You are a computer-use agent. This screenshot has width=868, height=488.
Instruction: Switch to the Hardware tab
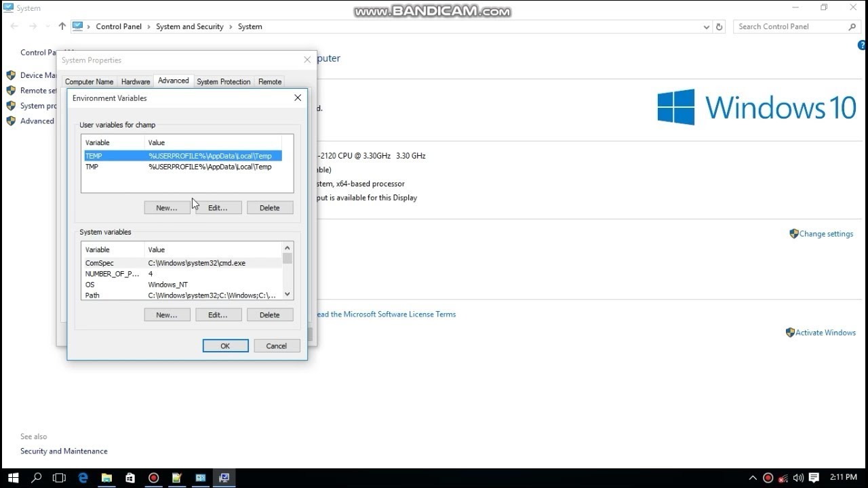pyautogui.click(x=136, y=81)
